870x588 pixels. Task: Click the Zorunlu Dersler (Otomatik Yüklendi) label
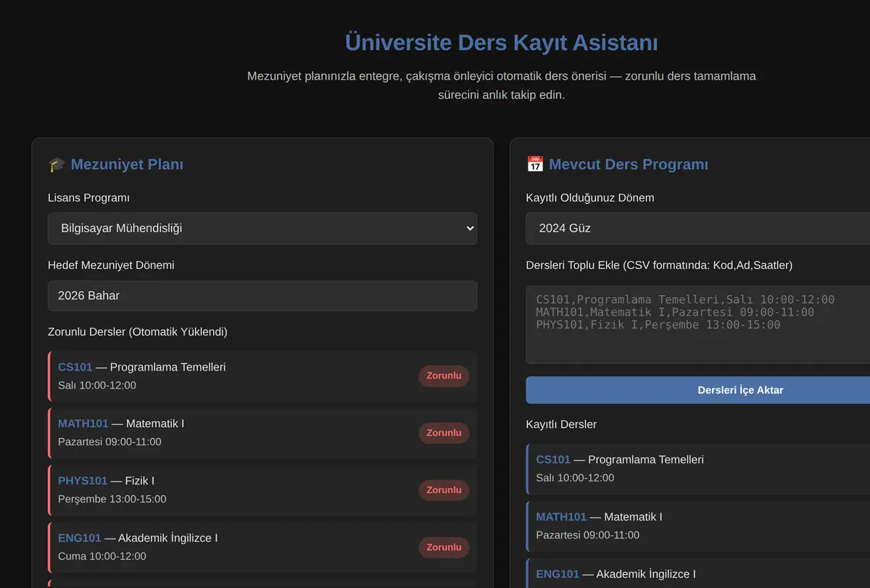point(138,332)
